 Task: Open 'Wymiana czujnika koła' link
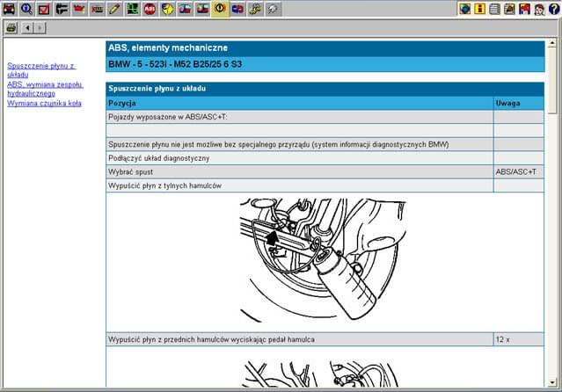45,103
